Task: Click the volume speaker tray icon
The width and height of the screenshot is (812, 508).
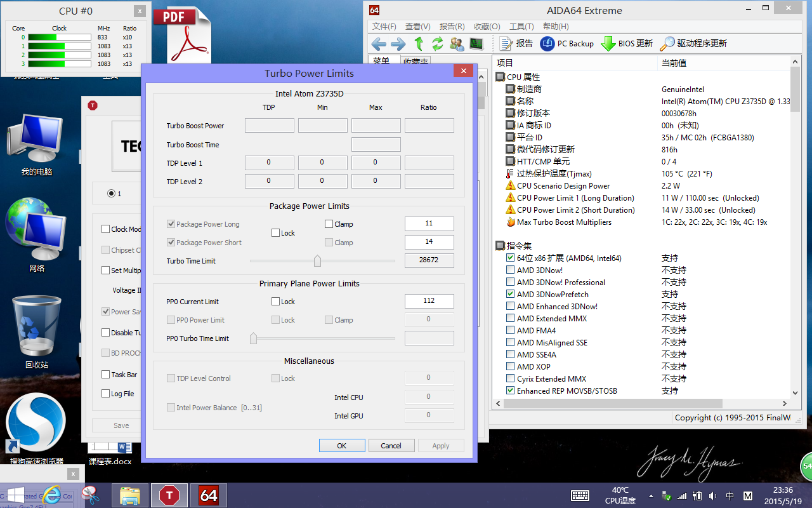Action: pos(712,496)
